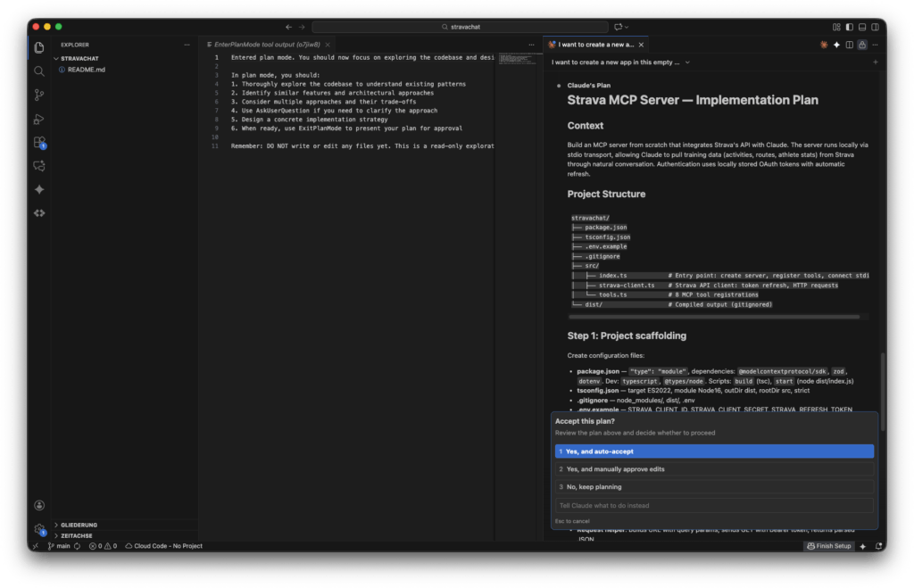The width and height of the screenshot is (914, 588).
Task: Open the Manage gear menu
Action: click(x=39, y=529)
